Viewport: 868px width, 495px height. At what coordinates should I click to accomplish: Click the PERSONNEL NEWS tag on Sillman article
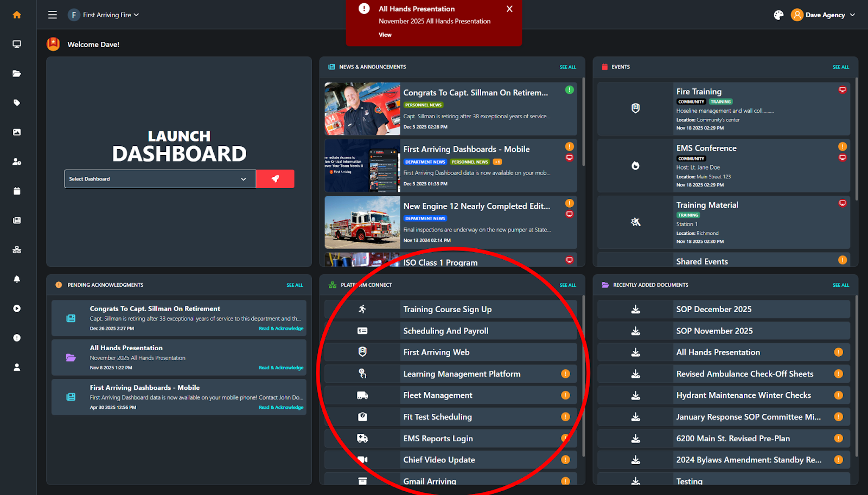(x=424, y=105)
